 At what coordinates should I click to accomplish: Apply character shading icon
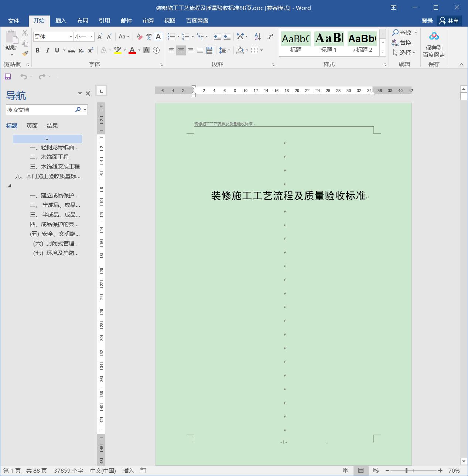146,50
